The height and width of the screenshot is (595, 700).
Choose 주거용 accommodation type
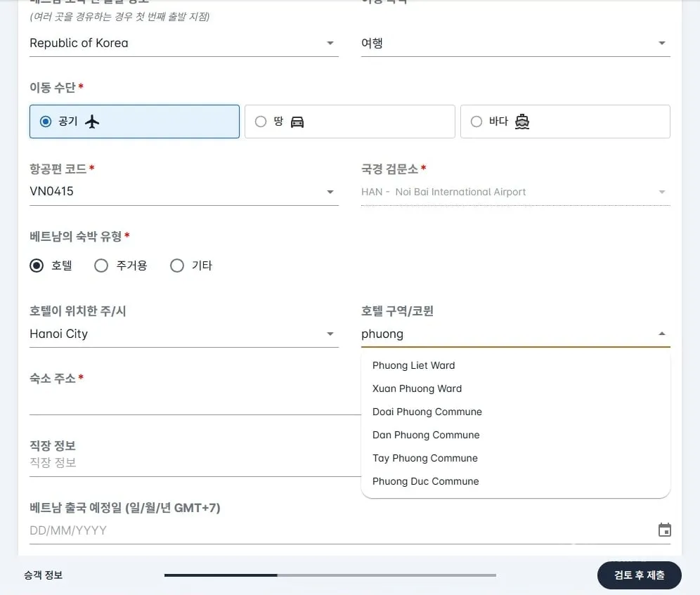tap(101, 266)
